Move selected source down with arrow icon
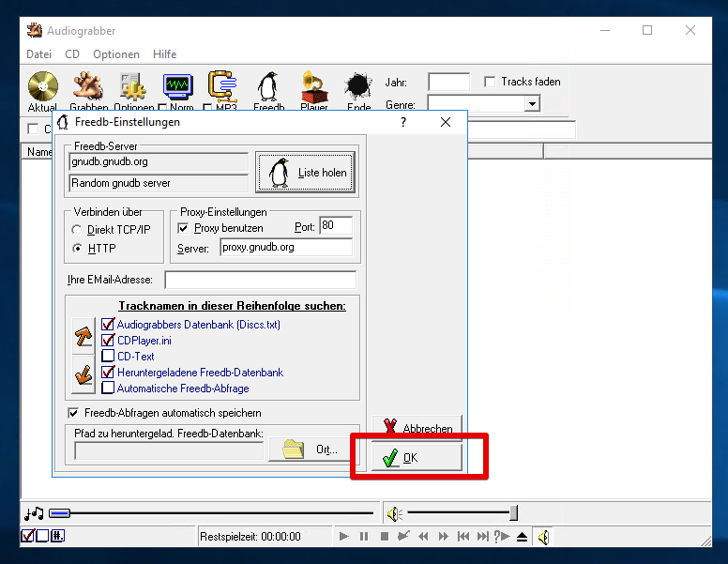The width and height of the screenshot is (728, 564). [83, 374]
